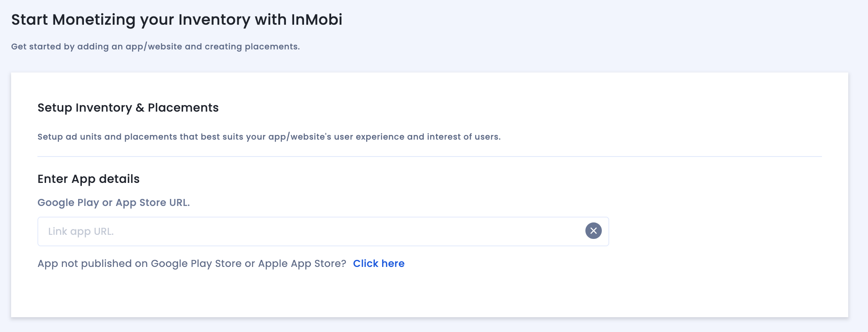Screen dimensions: 868x332
Task: Click the blank area below the 'Click here' link
Action: [378, 295]
